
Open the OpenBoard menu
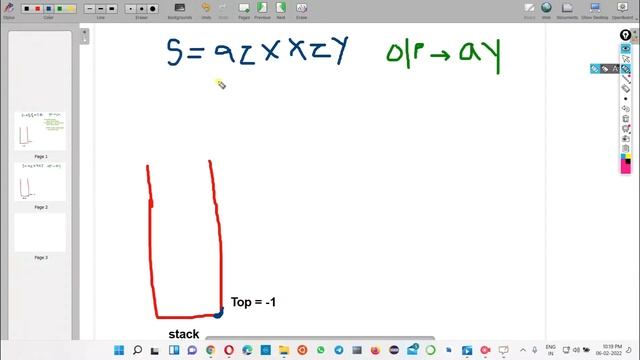[x=622, y=10]
